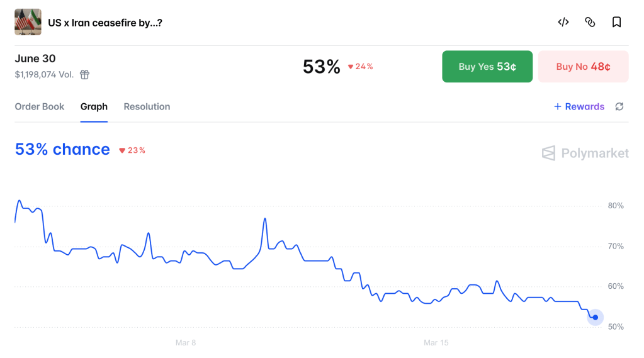Image resolution: width=644 pixels, height=358 pixels.
Task: Click the US and Iran flags thumbnail
Action: pyautogui.click(x=28, y=22)
